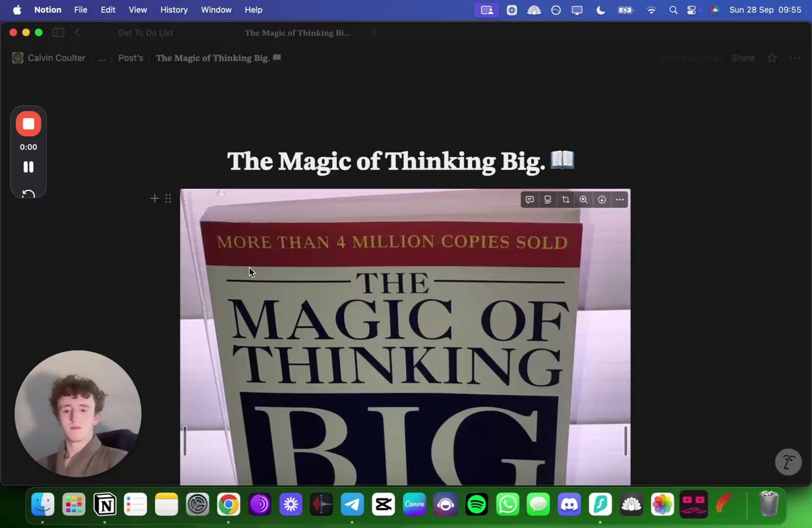Open the image more-options ellipsis menu

pos(620,199)
